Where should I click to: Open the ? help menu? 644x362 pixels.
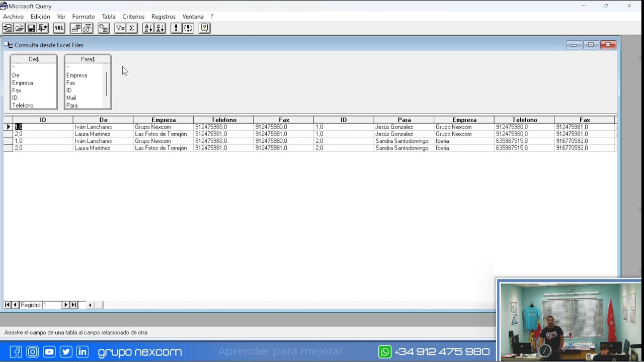coord(212,17)
